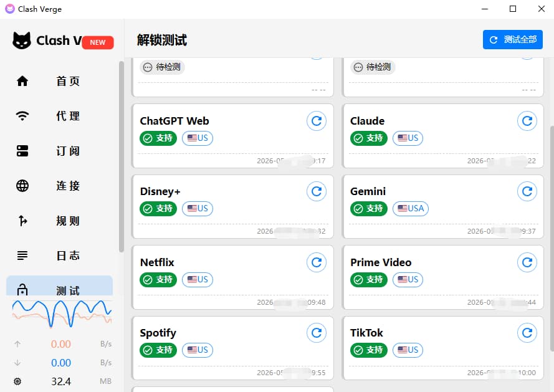Screen dimensions: 554x392
Task: Click the left 待检测 pending badge
Action: (x=162, y=67)
